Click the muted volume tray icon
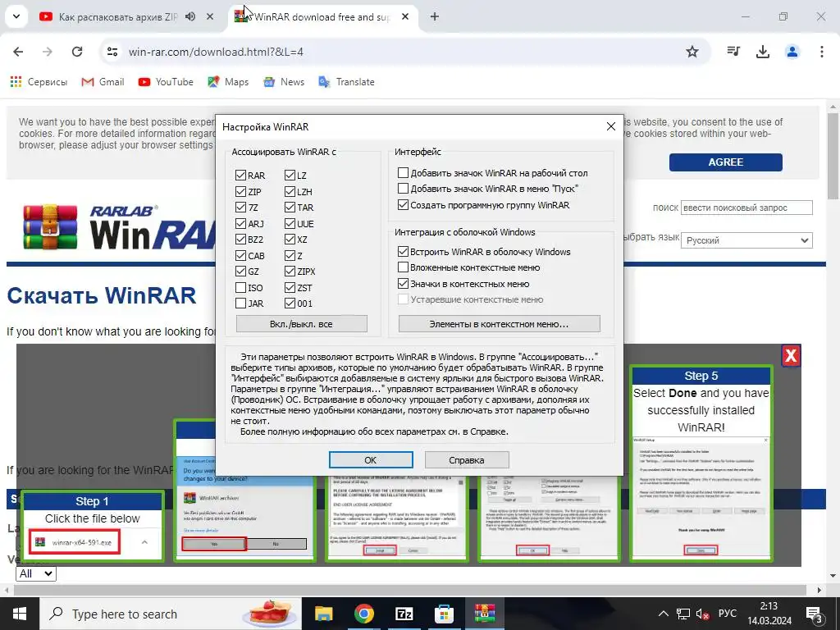 click(702, 614)
